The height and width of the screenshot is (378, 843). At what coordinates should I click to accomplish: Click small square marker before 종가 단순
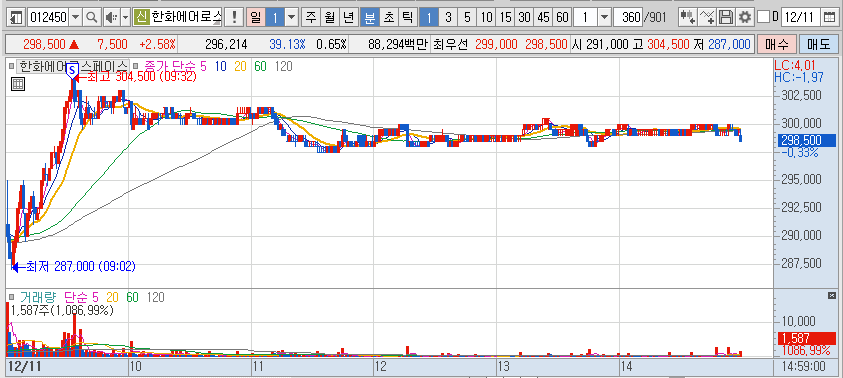coord(136,67)
